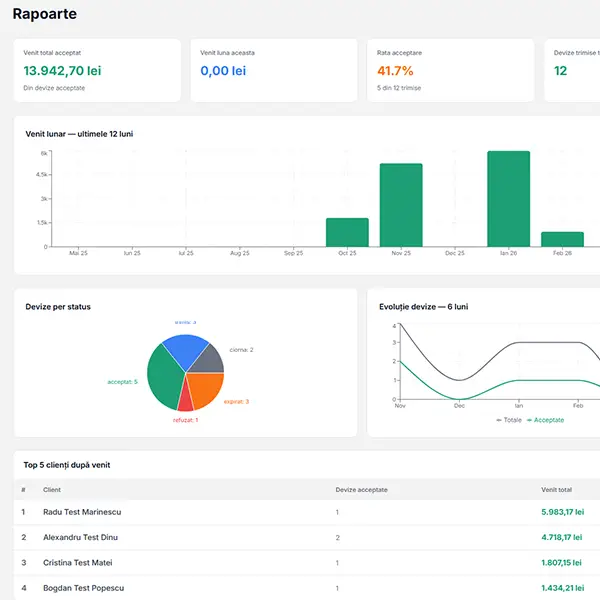The height and width of the screenshot is (600, 600).
Task: Click the 4.718,17 lei revenue cell
Action: pos(561,537)
